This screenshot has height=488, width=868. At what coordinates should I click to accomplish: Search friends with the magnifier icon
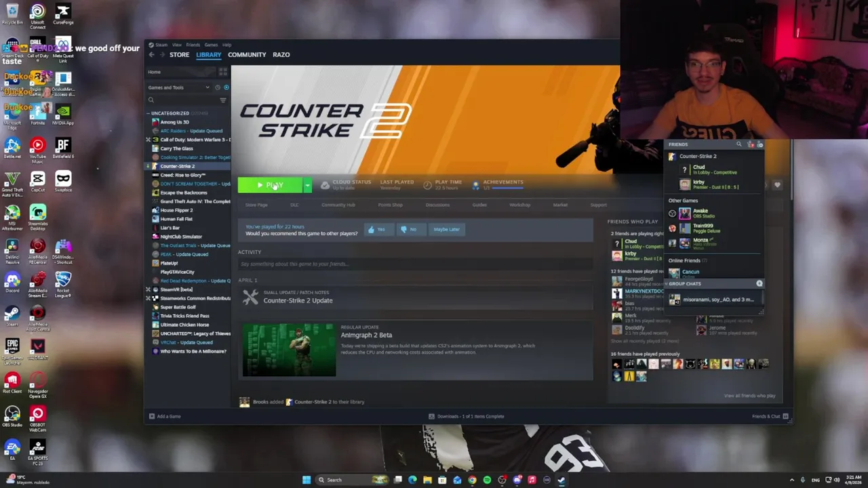tap(739, 144)
